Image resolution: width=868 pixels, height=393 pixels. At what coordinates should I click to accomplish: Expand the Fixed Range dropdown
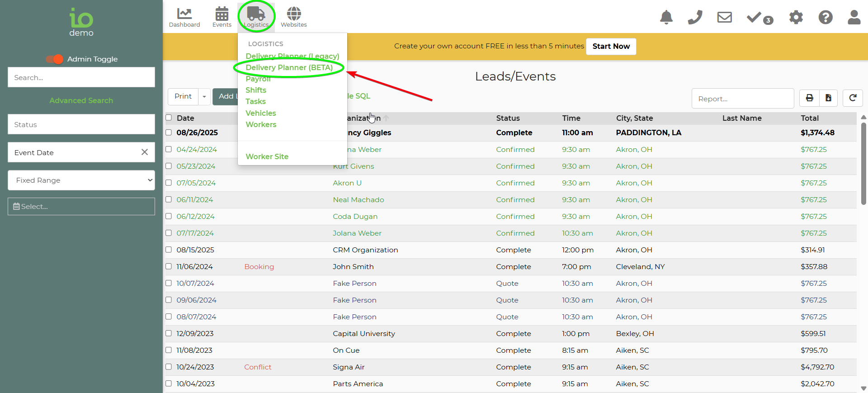[81, 180]
